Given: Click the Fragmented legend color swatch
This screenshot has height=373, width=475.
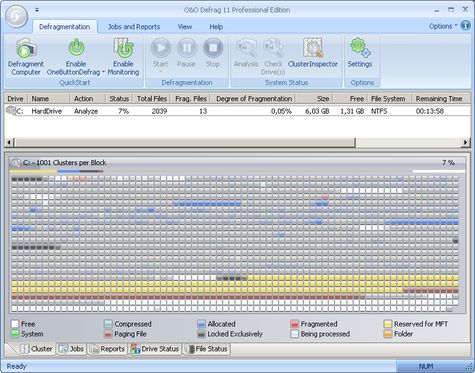Looking at the screenshot, I should coord(295,324).
